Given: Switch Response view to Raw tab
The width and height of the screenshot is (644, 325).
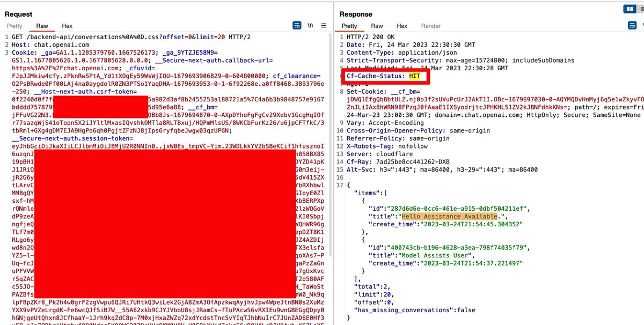Looking at the screenshot, I should coord(377,26).
